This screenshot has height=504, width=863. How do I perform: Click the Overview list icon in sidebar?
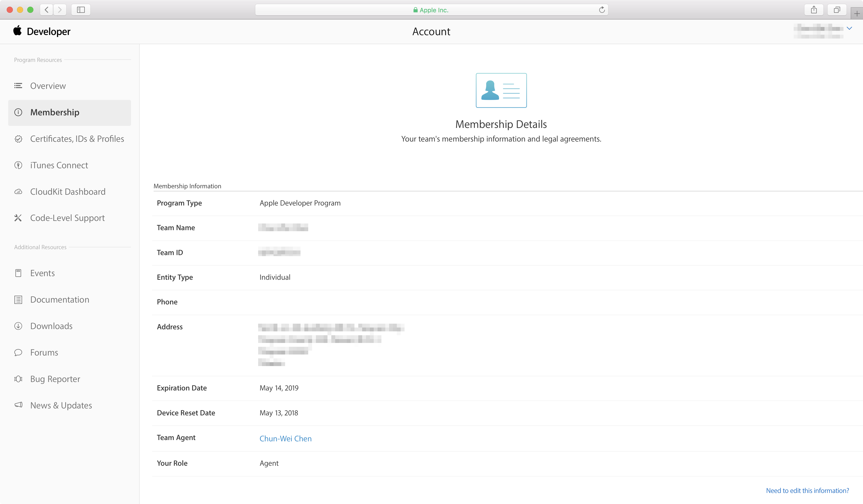click(18, 86)
